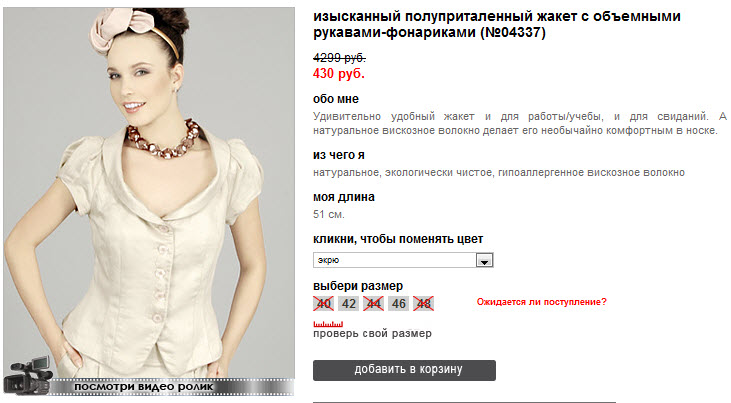The image size is (731, 403).
Task: Click the video camera icon
Action: point(28,375)
